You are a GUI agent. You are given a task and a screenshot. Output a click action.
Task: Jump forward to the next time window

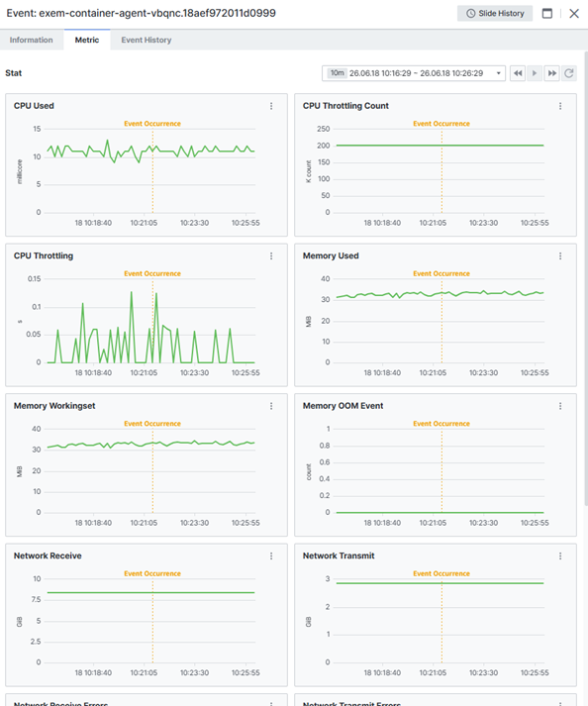click(x=552, y=73)
